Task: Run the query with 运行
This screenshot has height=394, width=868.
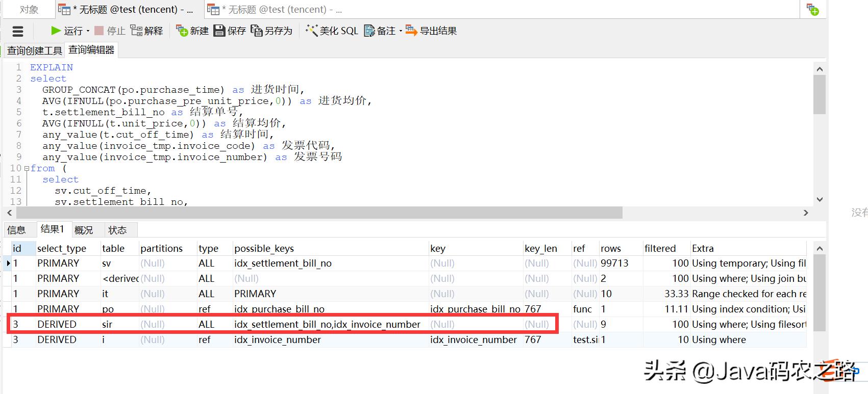Action: (x=67, y=31)
